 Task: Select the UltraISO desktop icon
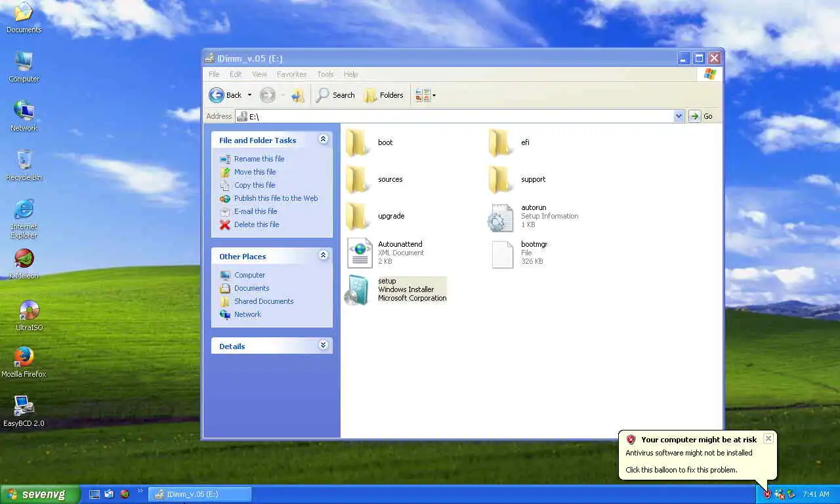pyautogui.click(x=30, y=316)
